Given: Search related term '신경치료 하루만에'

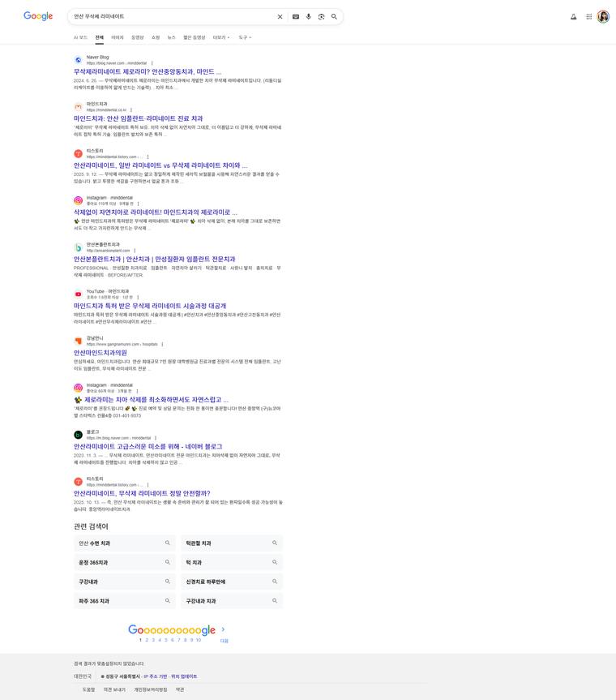Looking at the screenshot, I should 232,582.
